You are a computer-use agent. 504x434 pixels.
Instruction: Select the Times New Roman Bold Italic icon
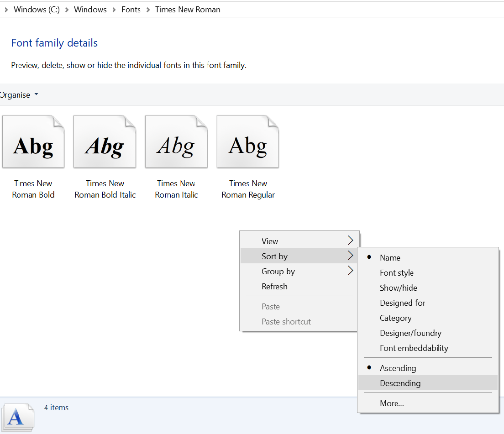click(x=105, y=142)
